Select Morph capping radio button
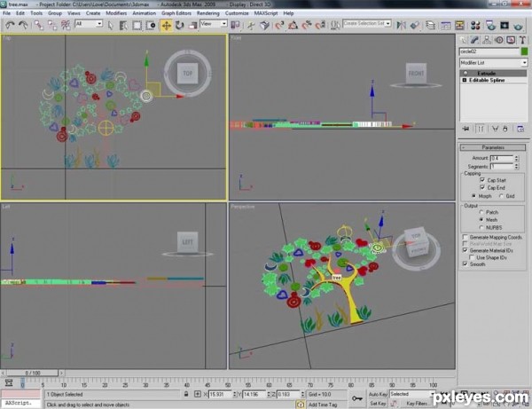 [473, 196]
